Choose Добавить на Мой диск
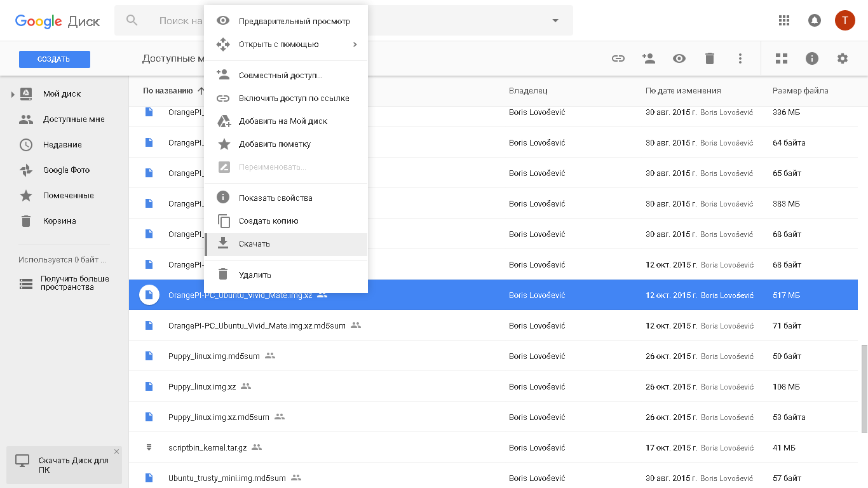Image resolution: width=868 pixels, height=488 pixels. pyautogui.click(x=286, y=121)
